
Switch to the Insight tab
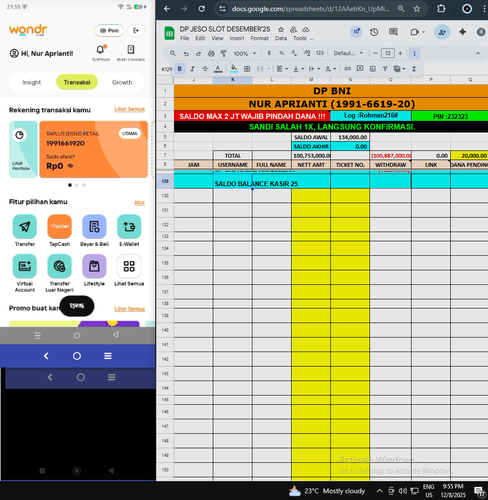coord(32,82)
